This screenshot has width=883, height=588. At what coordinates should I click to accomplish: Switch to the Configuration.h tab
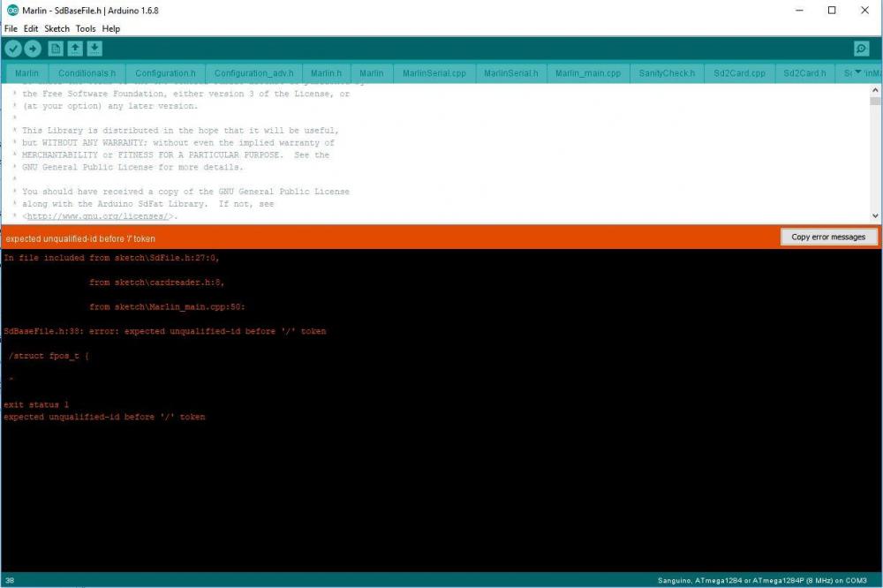166,73
